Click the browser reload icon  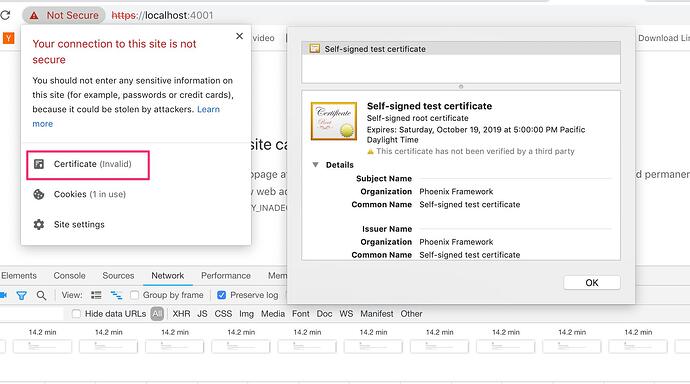coord(5,15)
